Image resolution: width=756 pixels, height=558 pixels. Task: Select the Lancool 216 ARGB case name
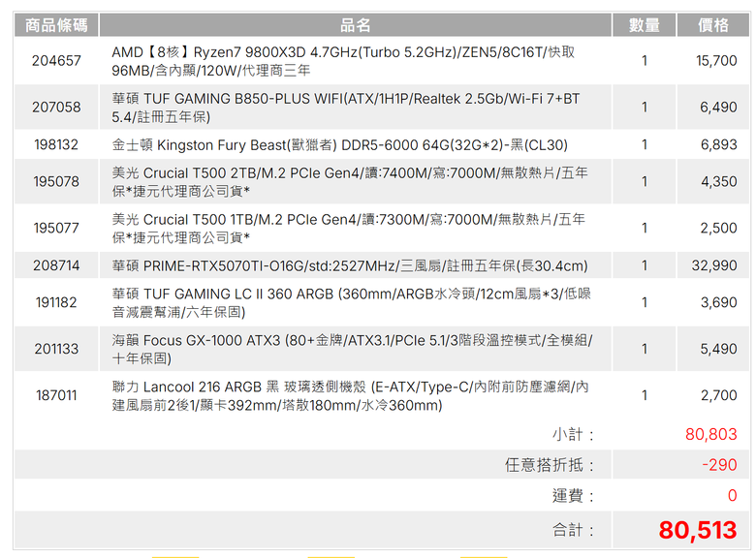point(350,396)
